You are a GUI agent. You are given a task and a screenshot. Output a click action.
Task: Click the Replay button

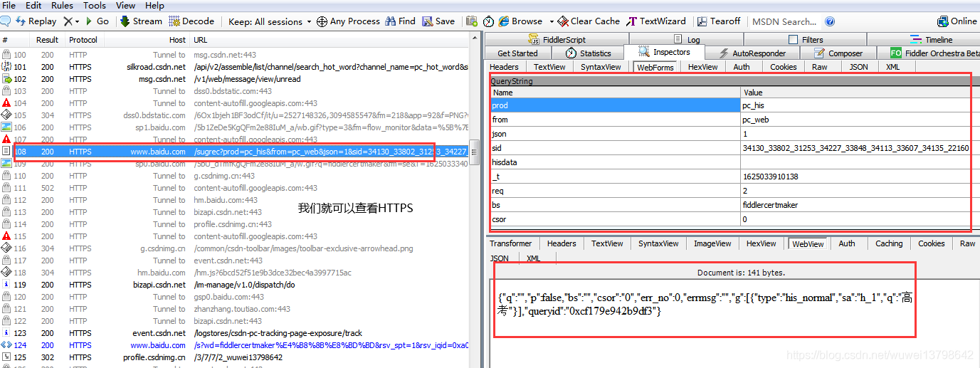tap(36, 21)
